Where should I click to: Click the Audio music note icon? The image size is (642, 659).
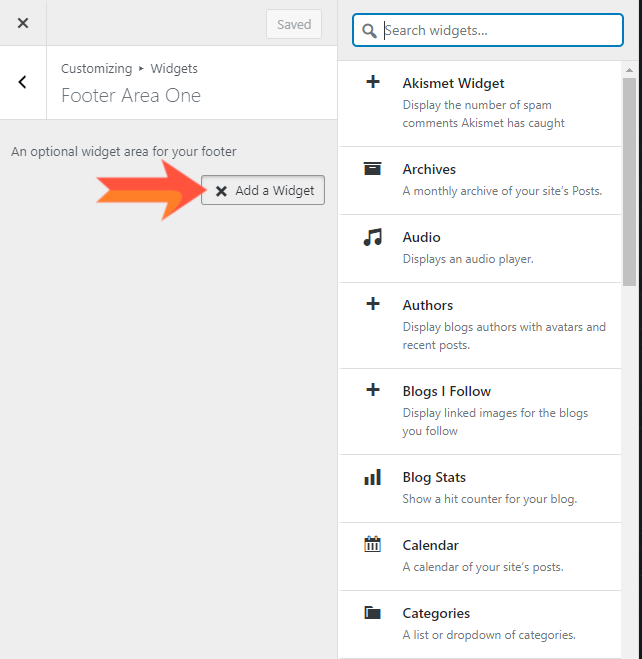(373, 237)
